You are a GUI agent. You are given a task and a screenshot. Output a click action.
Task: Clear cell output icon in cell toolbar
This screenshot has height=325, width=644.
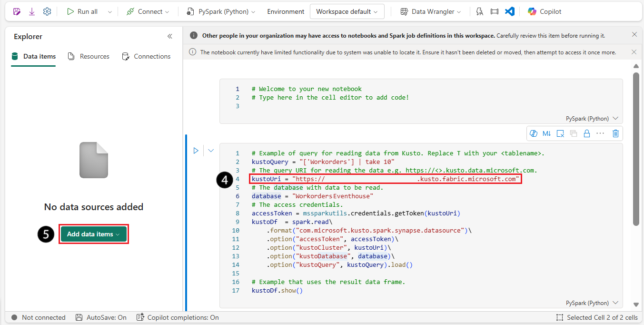point(560,133)
